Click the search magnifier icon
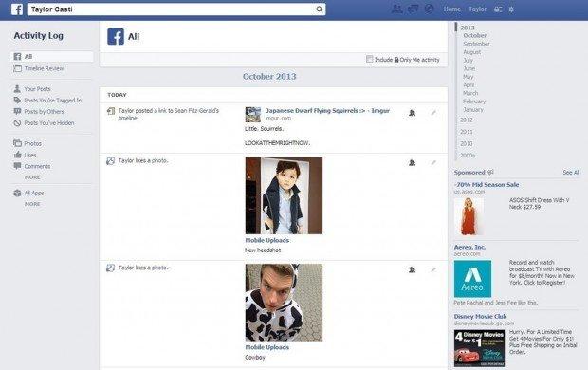 (319, 9)
